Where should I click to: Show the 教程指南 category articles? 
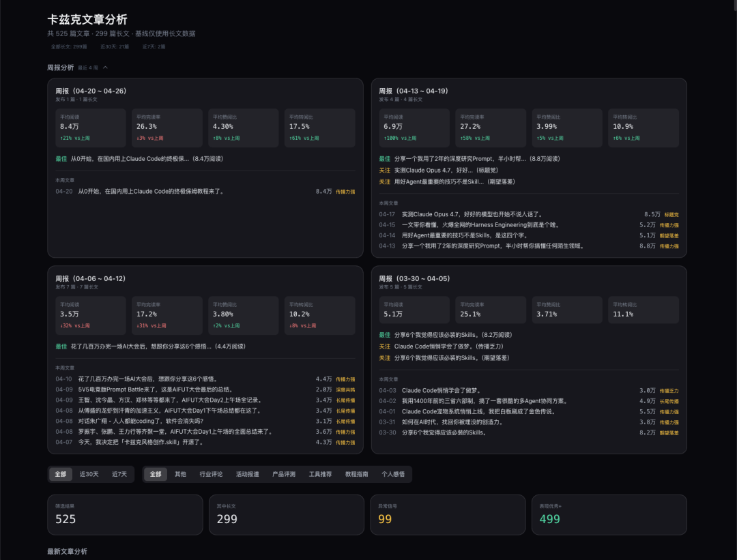click(357, 474)
